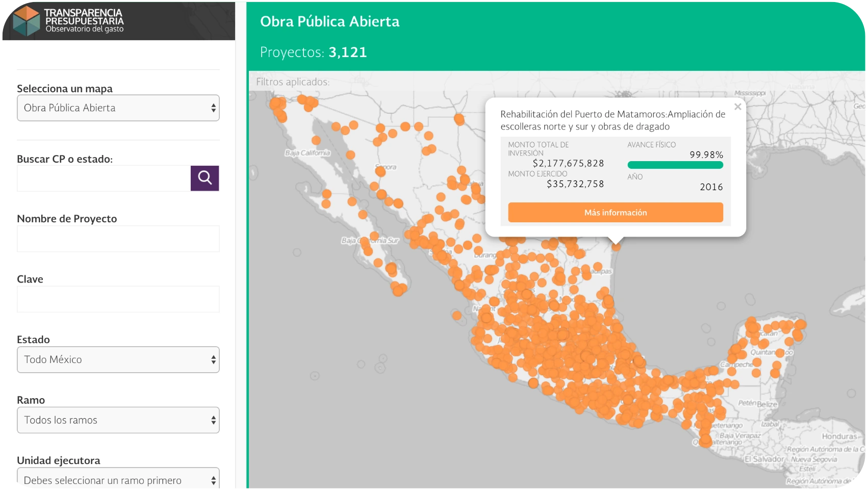
Task: Open the Estado 'Todo México' dropdown
Action: 118,359
